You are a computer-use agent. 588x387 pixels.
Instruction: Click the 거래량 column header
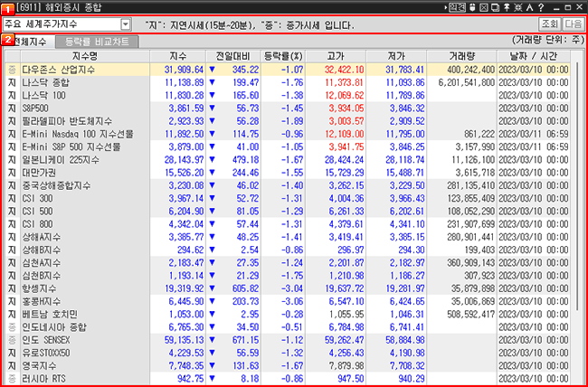[x=462, y=57]
